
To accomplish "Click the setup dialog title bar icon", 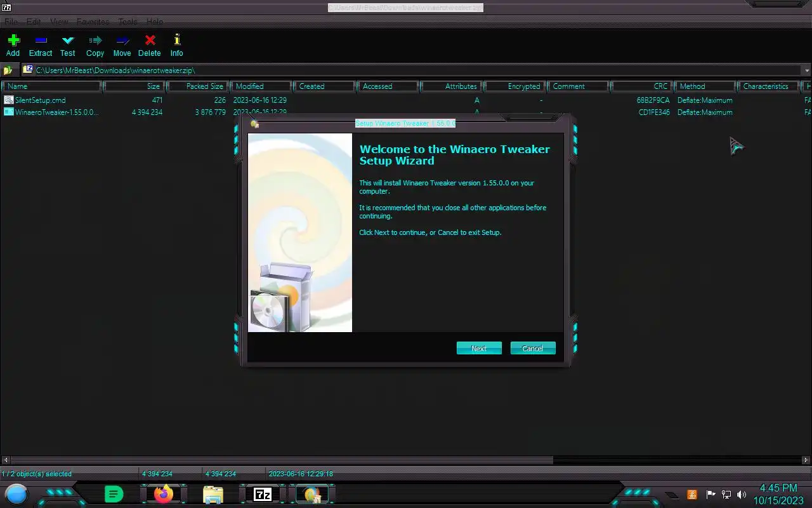I will [255, 124].
